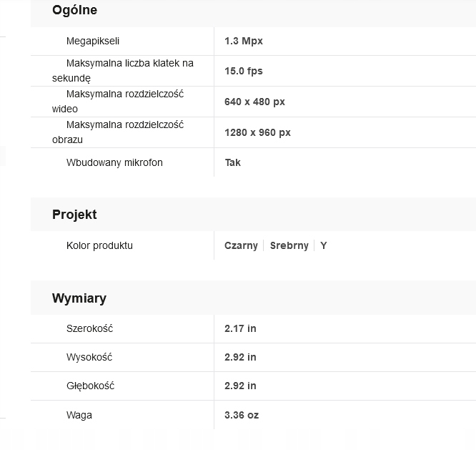
Task: Click Maksymalna rozdzielczość obrazu label
Action: click(x=118, y=132)
